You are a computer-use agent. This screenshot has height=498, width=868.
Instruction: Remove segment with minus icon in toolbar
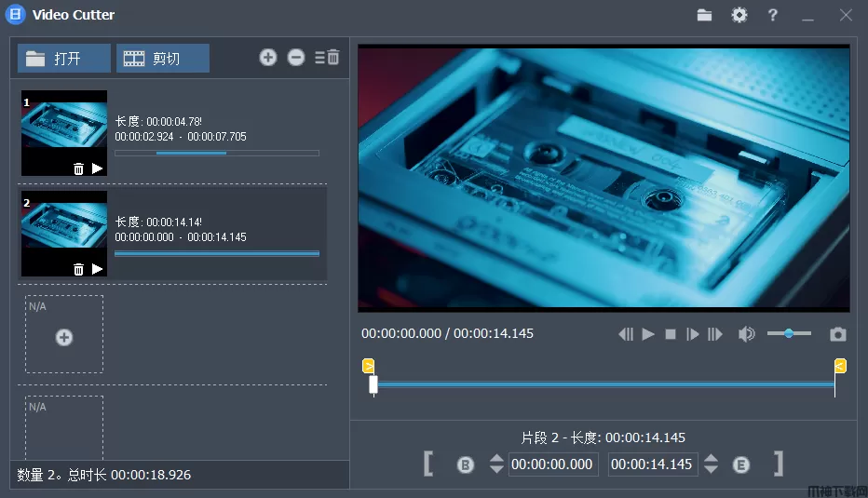[x=296, y=57]
